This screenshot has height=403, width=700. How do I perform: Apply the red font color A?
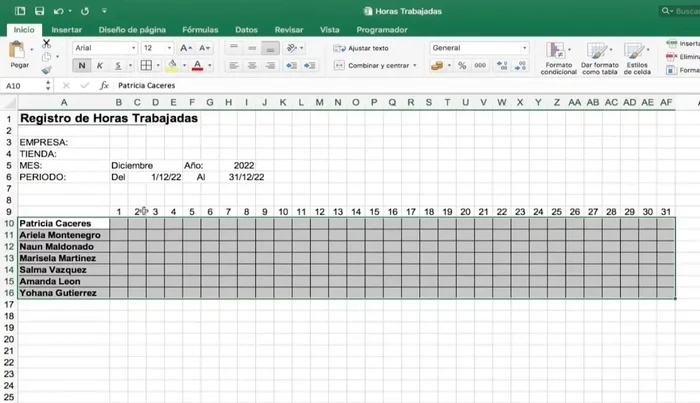point(197,66)
